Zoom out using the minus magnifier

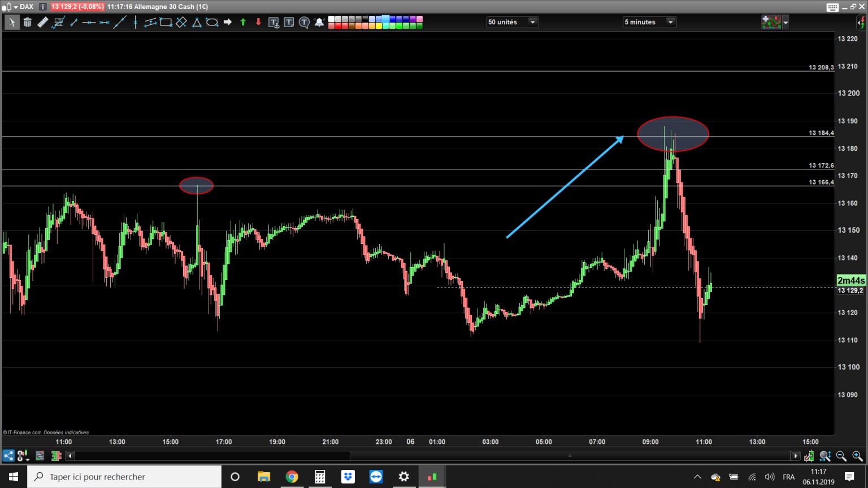tap(841, 456)
